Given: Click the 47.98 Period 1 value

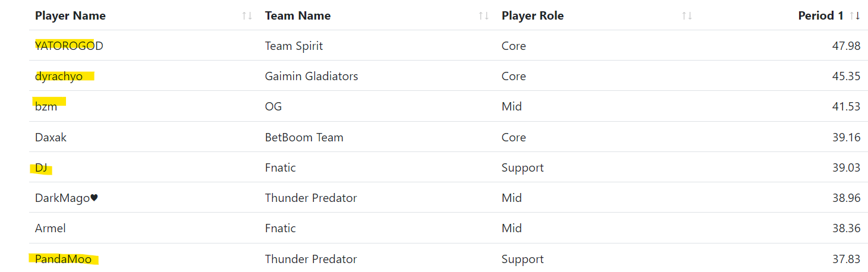Looking at the screenshot, I should pyautogui.click(x=846, y=46).
